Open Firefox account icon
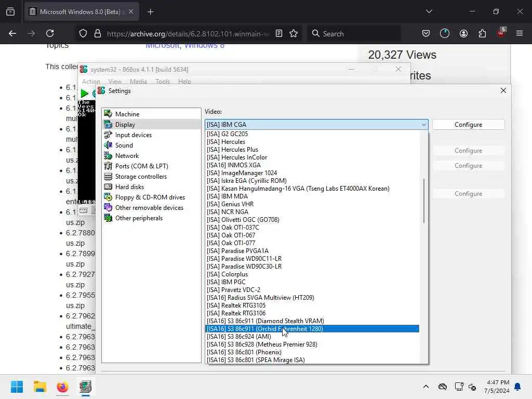 point(463,33)
